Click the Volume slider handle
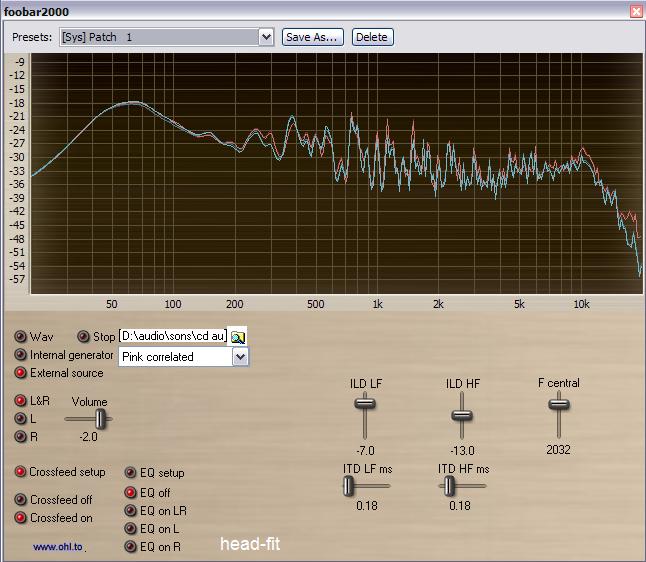The height and width of the screenshot is (562, 646). (x=99, y=419)
